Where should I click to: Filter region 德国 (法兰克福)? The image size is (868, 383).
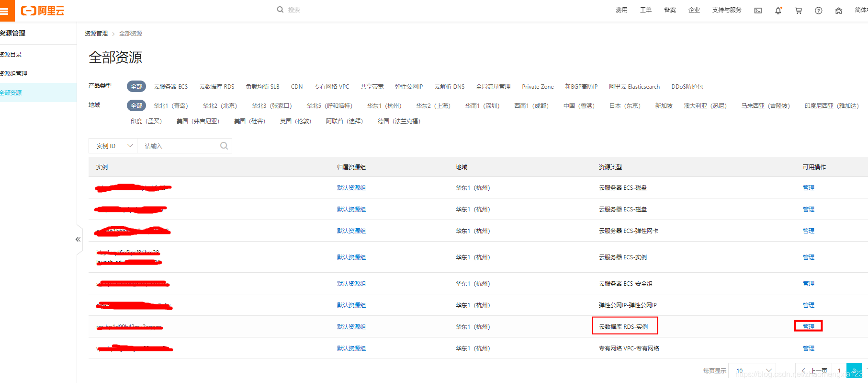(x=399, y=121)
